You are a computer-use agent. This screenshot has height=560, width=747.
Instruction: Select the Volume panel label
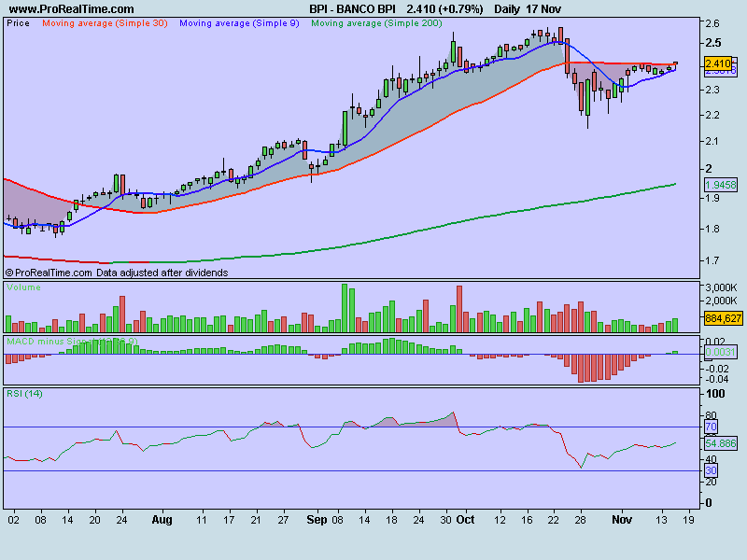coord(24,287)
